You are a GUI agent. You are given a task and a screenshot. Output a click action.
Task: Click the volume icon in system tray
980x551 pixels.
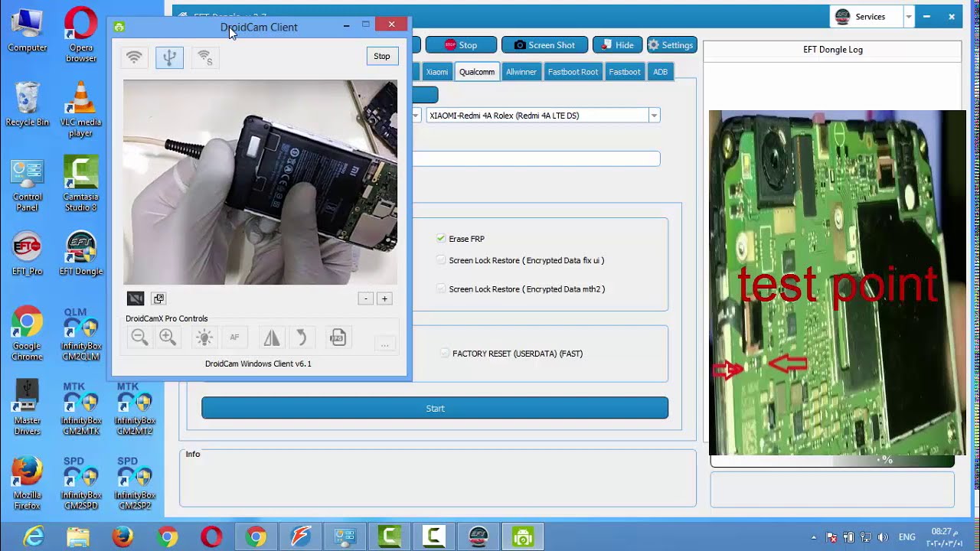883,537
